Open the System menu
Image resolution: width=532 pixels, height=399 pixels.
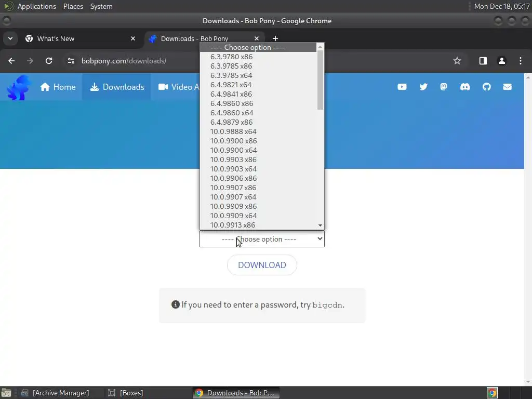coord(101,6)
